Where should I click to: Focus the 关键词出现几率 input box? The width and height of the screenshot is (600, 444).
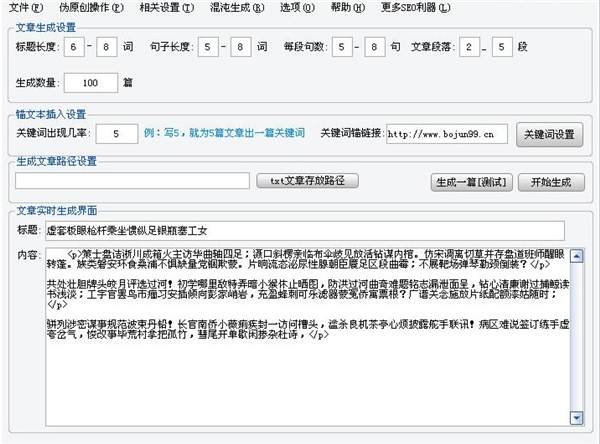point(119,133)
